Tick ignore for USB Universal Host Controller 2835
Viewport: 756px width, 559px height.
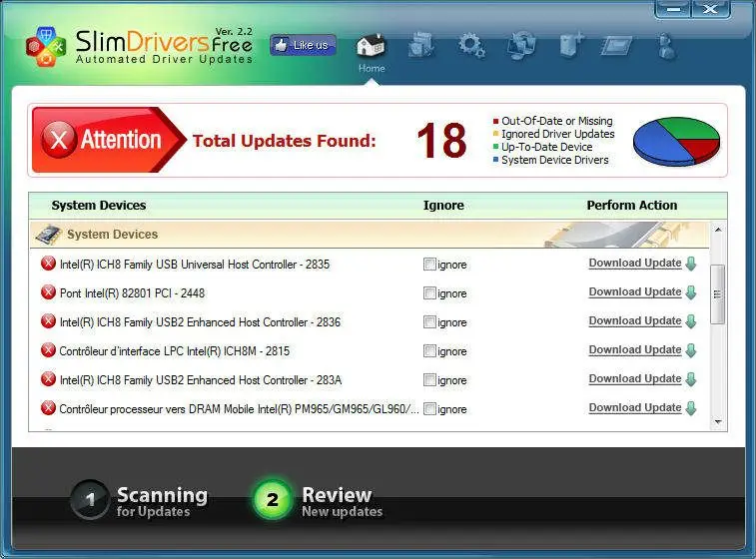[x=429, y=265]
